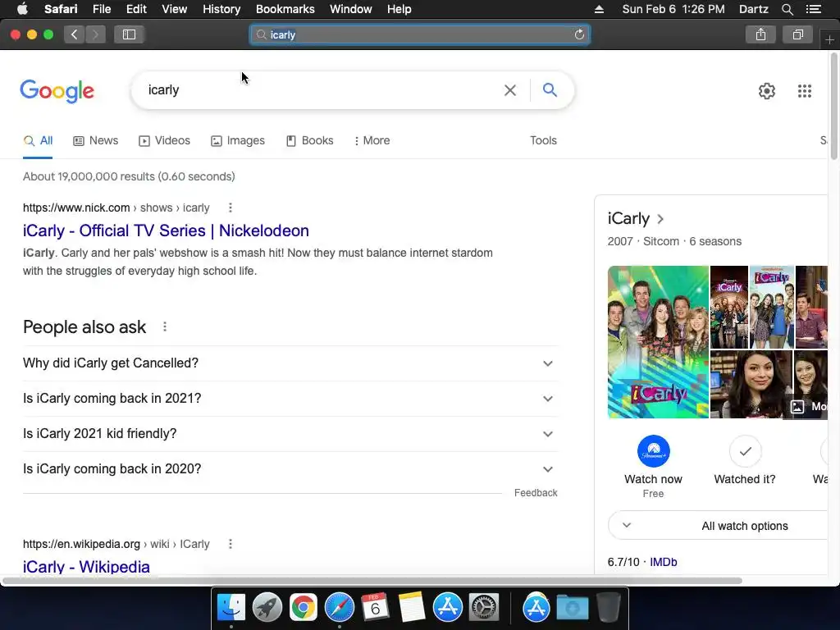Switch to the Books results tab
Image resolution: width=840 pixels, height=630 pixels.
pos(309,141)
